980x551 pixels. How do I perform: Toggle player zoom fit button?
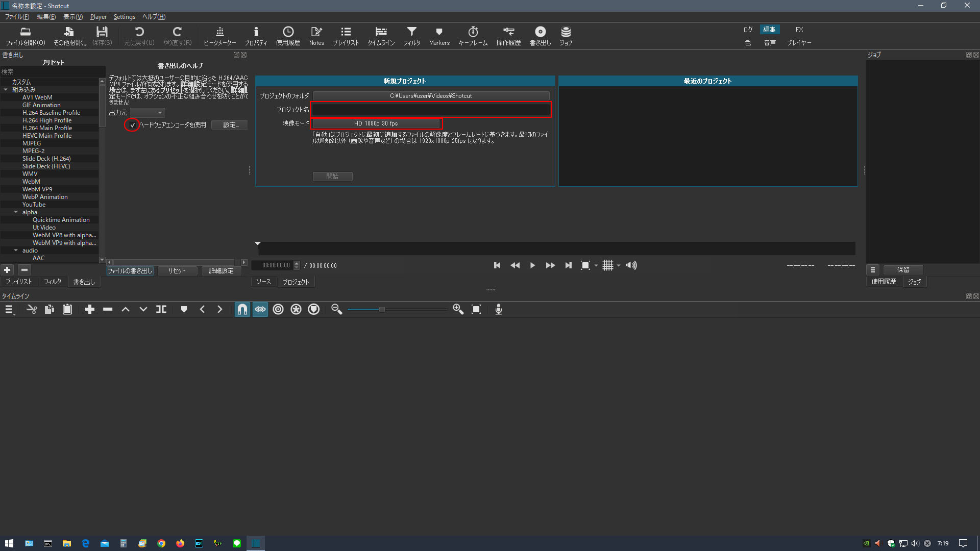coord(585,265)
